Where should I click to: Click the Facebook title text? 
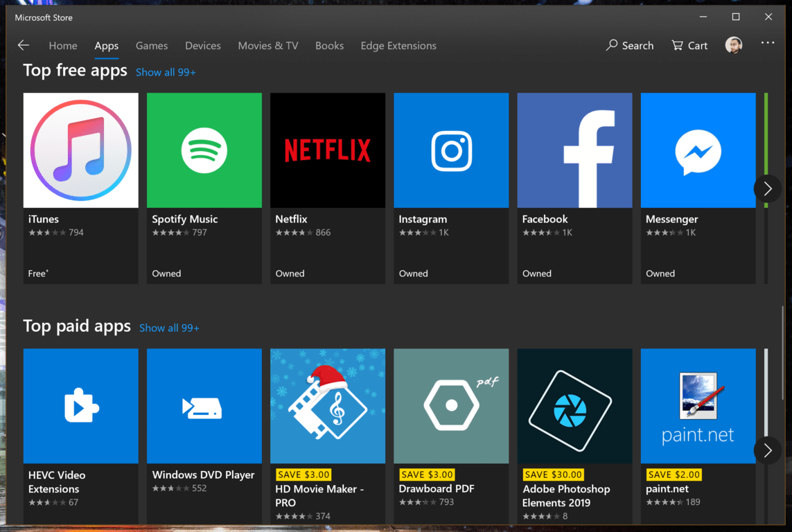click(545, 219)
